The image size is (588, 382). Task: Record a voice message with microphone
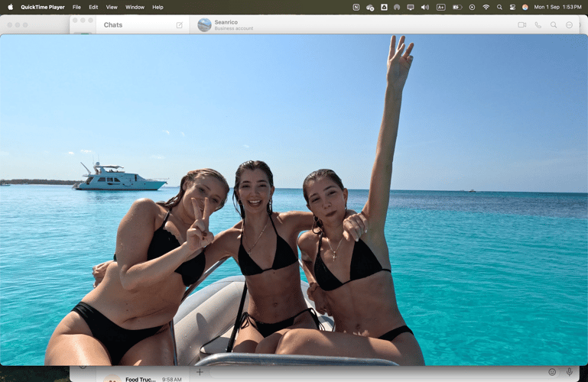click(x=569, y=372)
